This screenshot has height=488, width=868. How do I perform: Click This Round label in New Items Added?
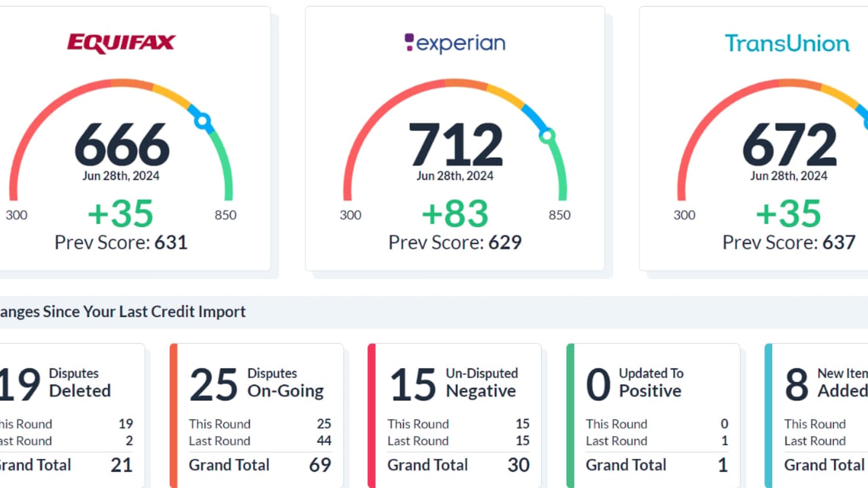[x=815, y=424]
